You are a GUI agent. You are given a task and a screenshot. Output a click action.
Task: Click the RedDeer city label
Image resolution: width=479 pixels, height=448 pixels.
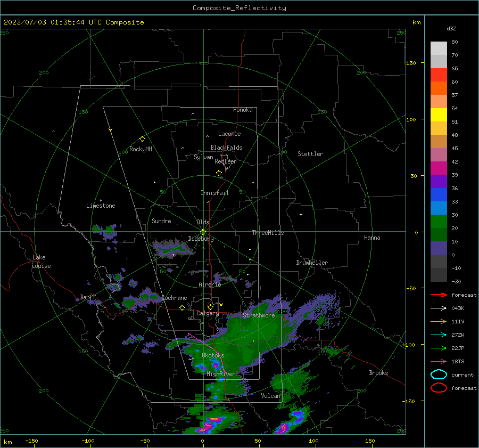[x=226, y=161]
